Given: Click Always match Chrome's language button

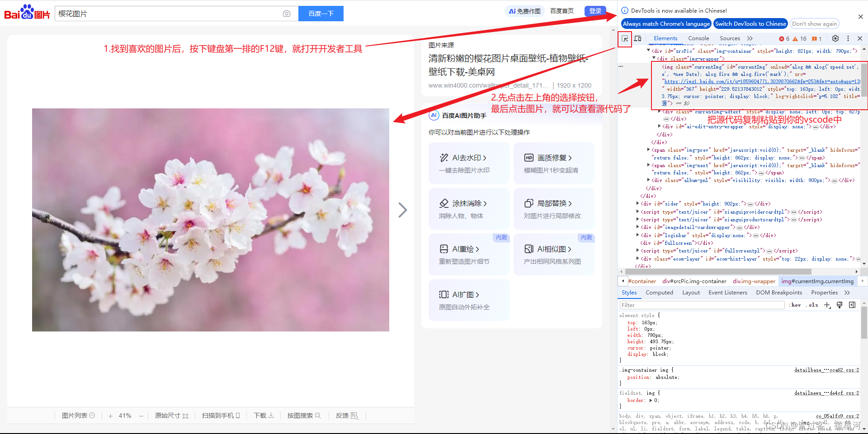Looking at the screenshot, I should click(x=666, y=24).
